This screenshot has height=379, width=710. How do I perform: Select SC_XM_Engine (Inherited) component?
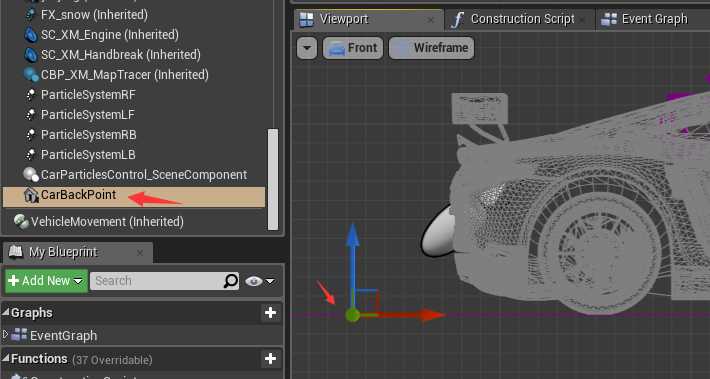pyautogui.click(x=110, y=35)
